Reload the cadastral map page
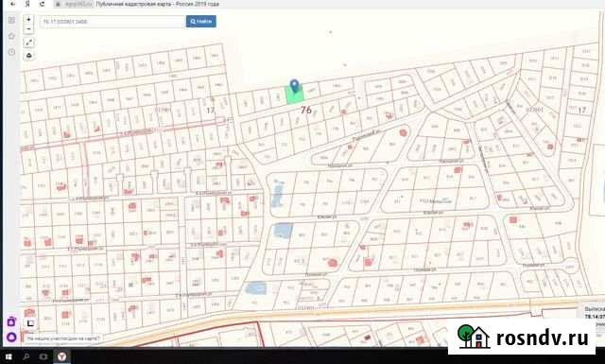 [42, 4]
